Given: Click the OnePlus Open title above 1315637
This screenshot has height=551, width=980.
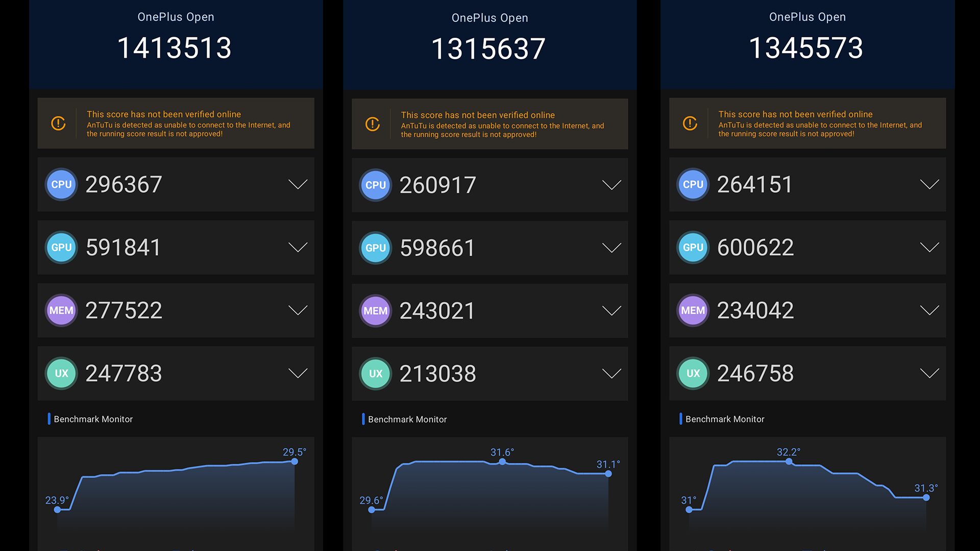Looking at the screenshot, I should pos(489,18).
